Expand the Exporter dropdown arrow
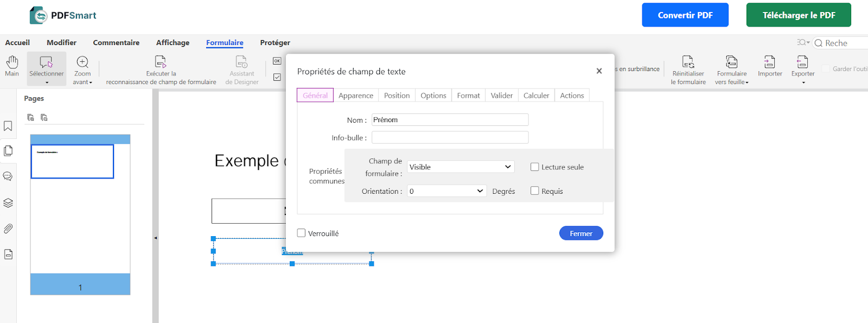 pyautogui.click(x=803, y=83)
